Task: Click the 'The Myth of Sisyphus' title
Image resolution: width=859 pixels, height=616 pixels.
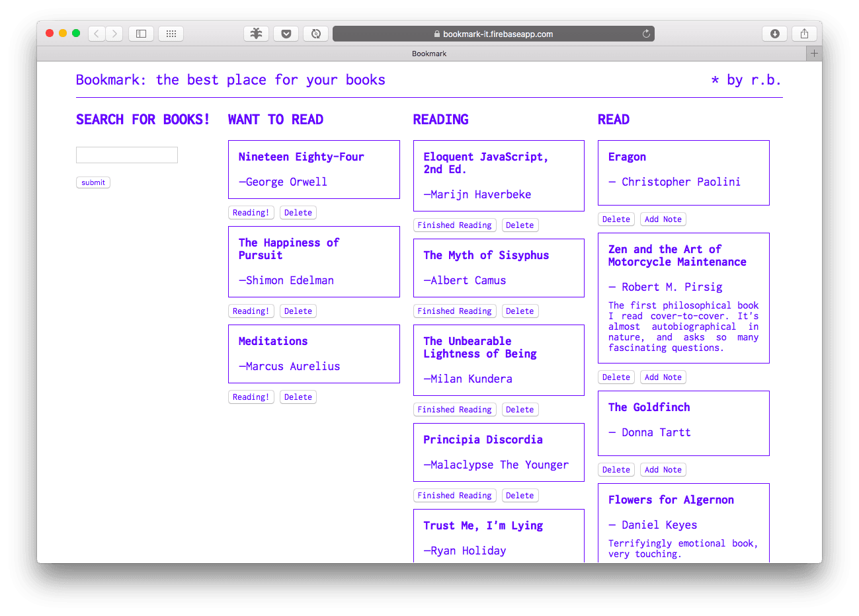Action: pos(486,255)
